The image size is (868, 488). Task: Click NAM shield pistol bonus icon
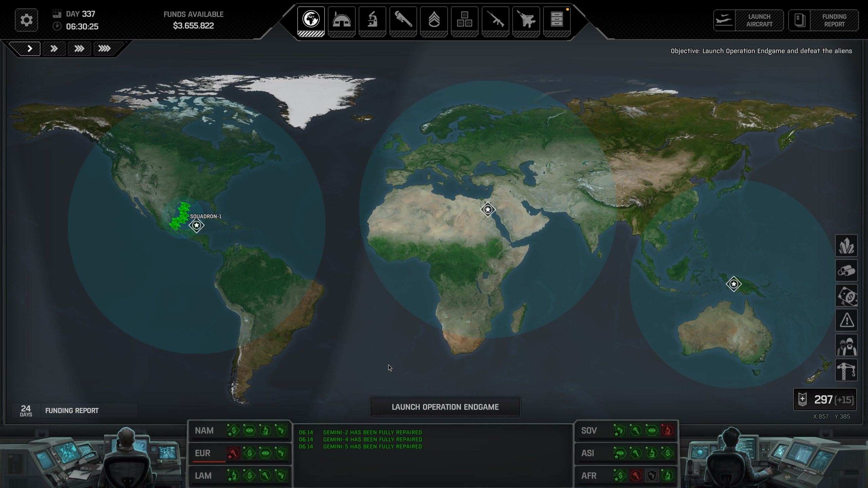click(281, 431)
